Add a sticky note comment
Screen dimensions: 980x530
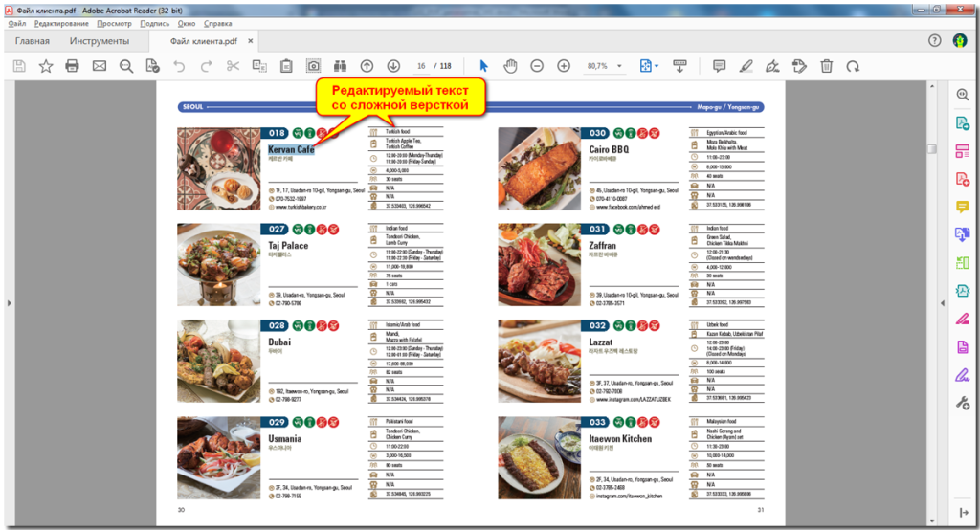719,66
